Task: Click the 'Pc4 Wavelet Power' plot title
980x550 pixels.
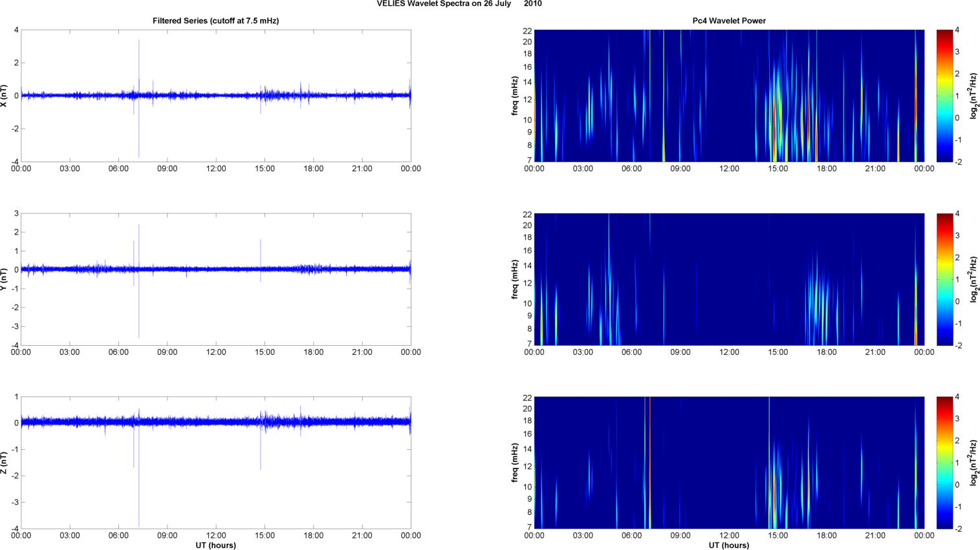Action: pyautogui.click(x=729, y=21)
